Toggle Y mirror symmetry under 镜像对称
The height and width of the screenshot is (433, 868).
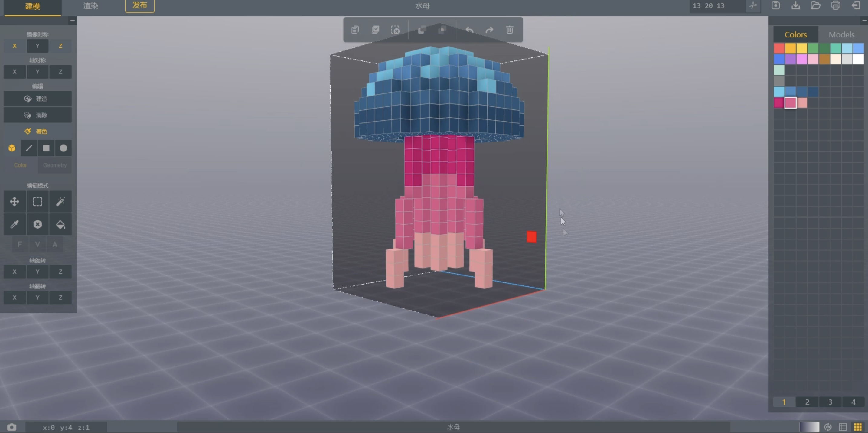[x=38, y=46]
